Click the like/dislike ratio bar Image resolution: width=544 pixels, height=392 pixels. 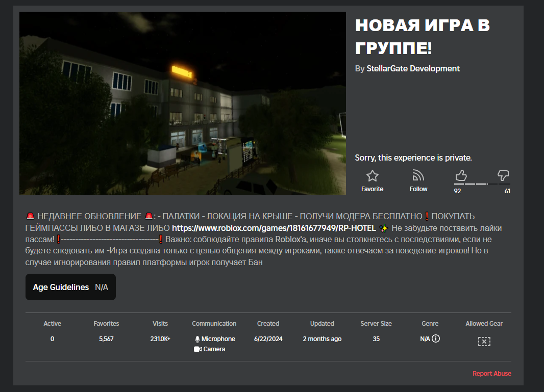point(482,184)
